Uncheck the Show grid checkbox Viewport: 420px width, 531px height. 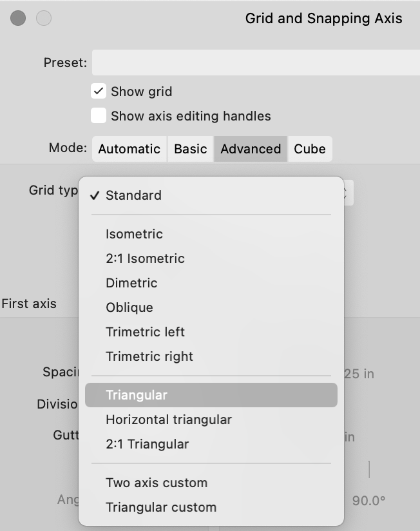pos(98,92)
